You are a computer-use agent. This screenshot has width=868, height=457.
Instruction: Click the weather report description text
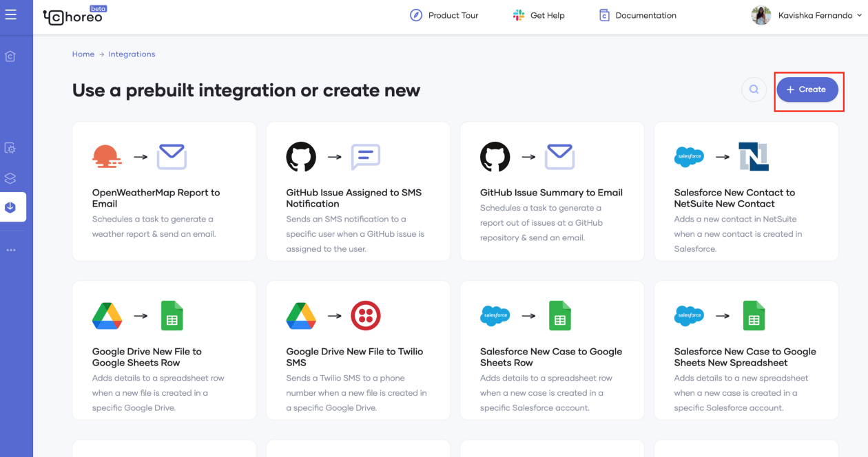click(x=154, y=226)
